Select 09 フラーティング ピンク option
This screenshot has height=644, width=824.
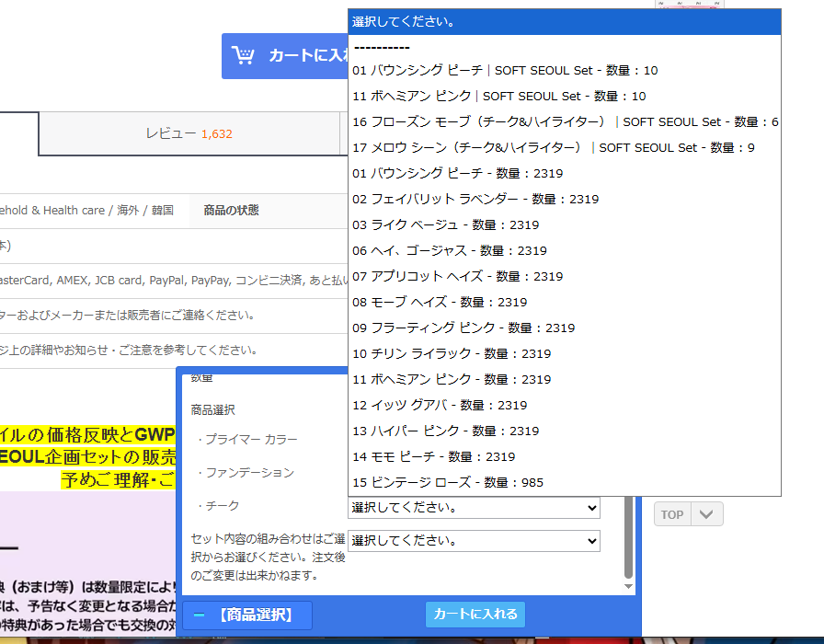coord(463,328)
